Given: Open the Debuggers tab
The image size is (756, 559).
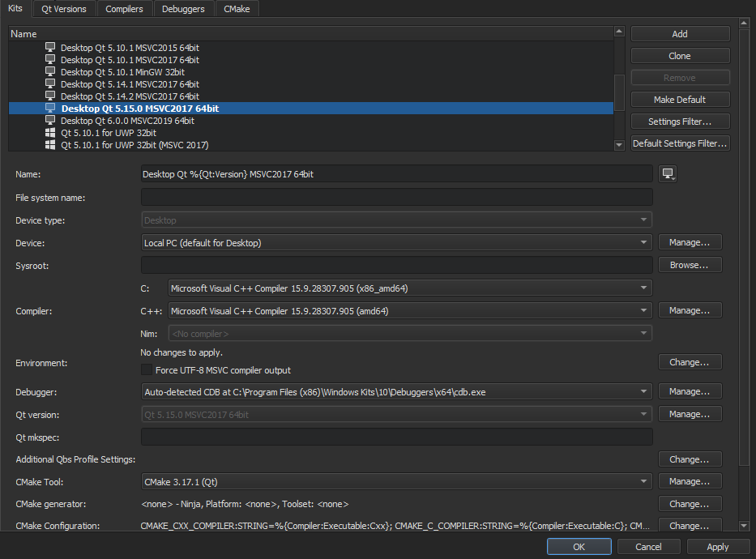Looking at the screenshot, I should [184, 9].
